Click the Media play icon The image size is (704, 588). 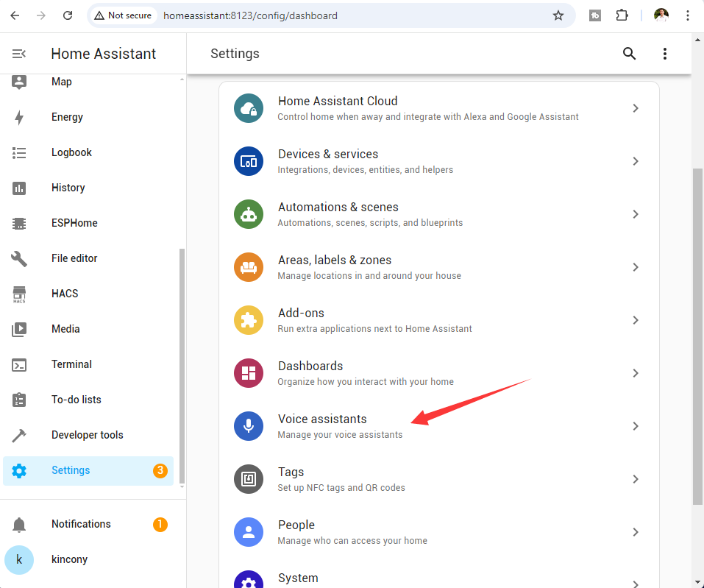(x=19, y=329)
